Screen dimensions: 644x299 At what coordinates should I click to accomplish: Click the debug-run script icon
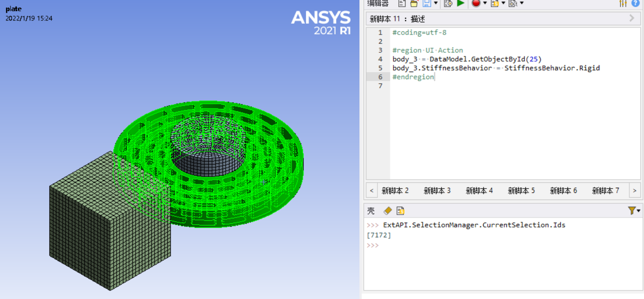coord(448,3)
